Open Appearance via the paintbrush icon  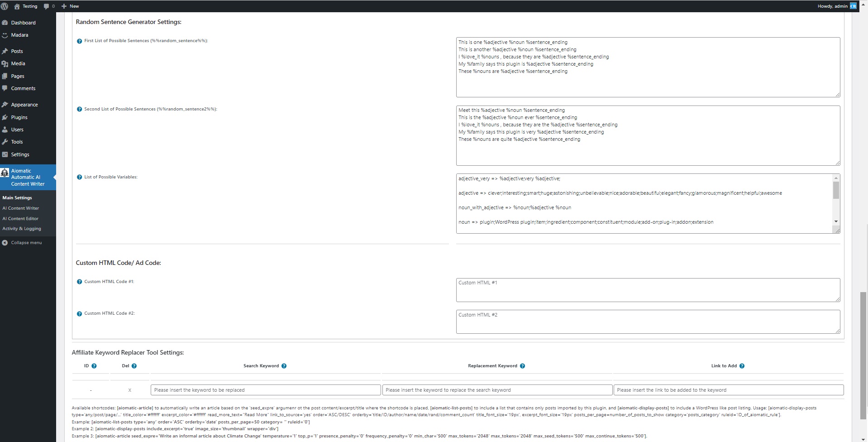tap(5, 105)
